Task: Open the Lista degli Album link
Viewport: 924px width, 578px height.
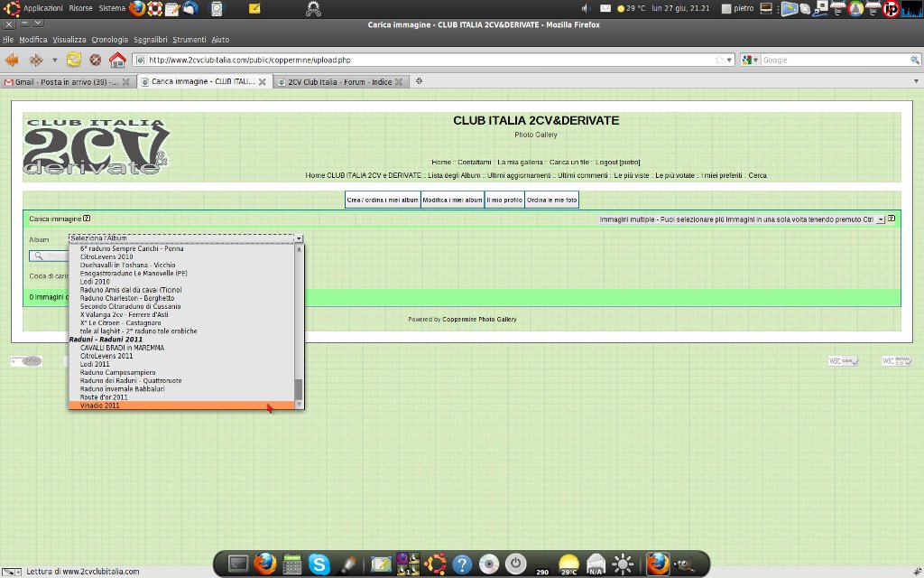Action: [455, 175]
